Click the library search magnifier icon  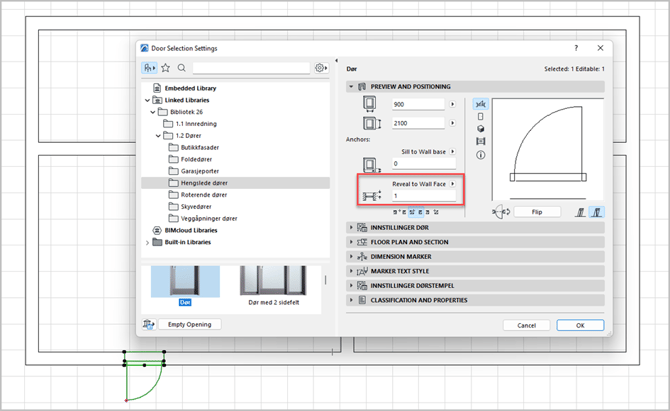[182, 68]
